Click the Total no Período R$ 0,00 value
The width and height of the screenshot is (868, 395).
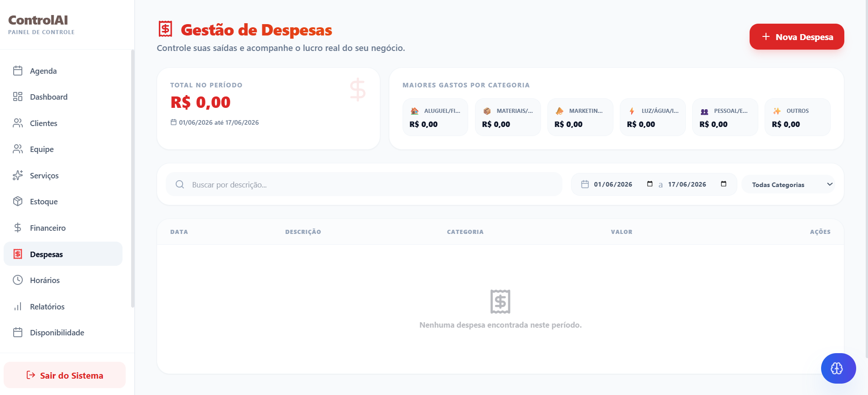pyautogui.click(x=200, y=102)
